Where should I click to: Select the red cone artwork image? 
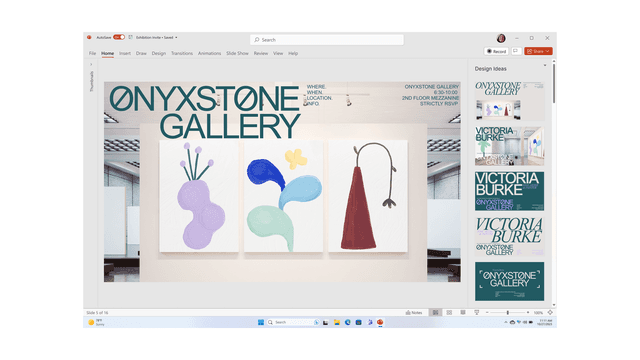pos(368,196)
